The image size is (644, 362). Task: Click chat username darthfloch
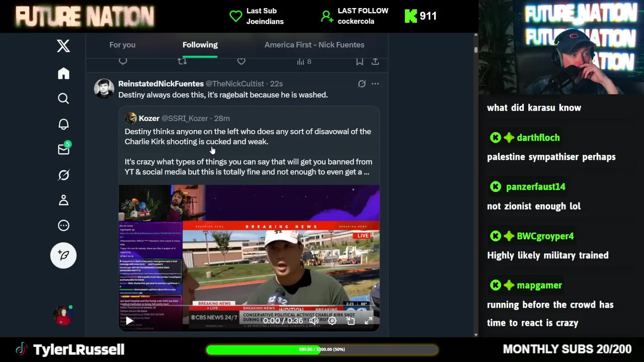pos(538,138)
